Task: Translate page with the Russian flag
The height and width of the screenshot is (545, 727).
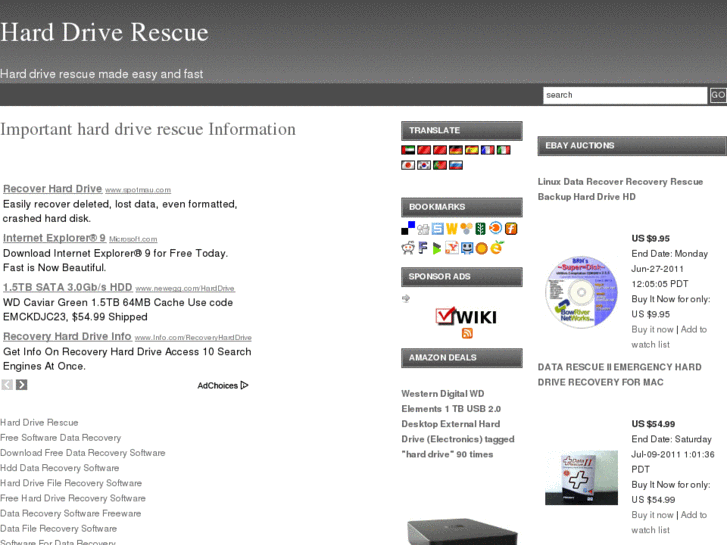Action: [456, 165]
